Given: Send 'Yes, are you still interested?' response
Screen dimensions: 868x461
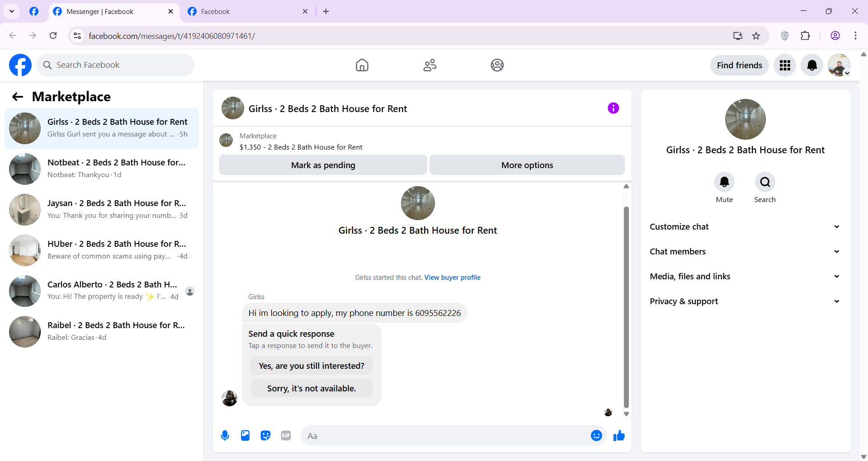Looking at the screenshot, I should pos(311,366).
